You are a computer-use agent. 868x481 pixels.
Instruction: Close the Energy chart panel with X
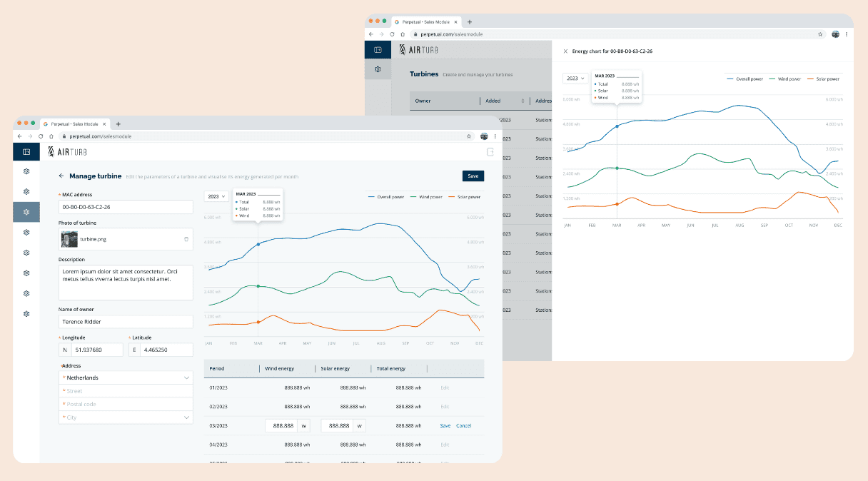[565, 51]
